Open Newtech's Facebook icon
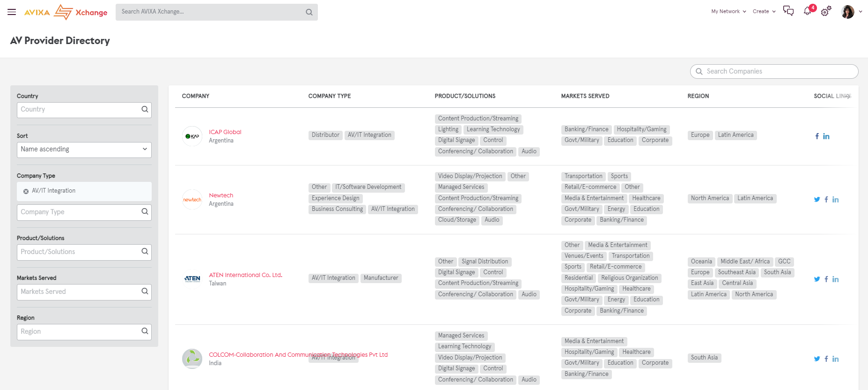Image resolution: width=868 pixels, height=390 pixels. pos(826,200)
